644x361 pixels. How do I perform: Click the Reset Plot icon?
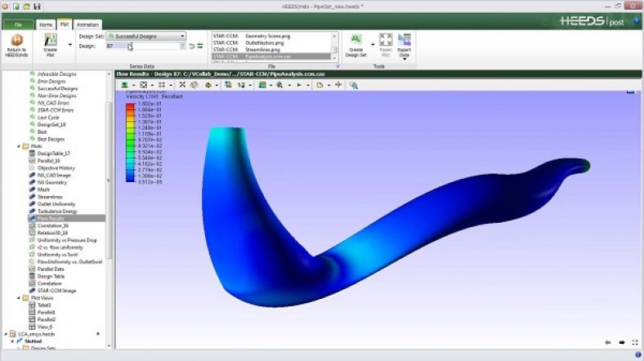tap(386, 40)
